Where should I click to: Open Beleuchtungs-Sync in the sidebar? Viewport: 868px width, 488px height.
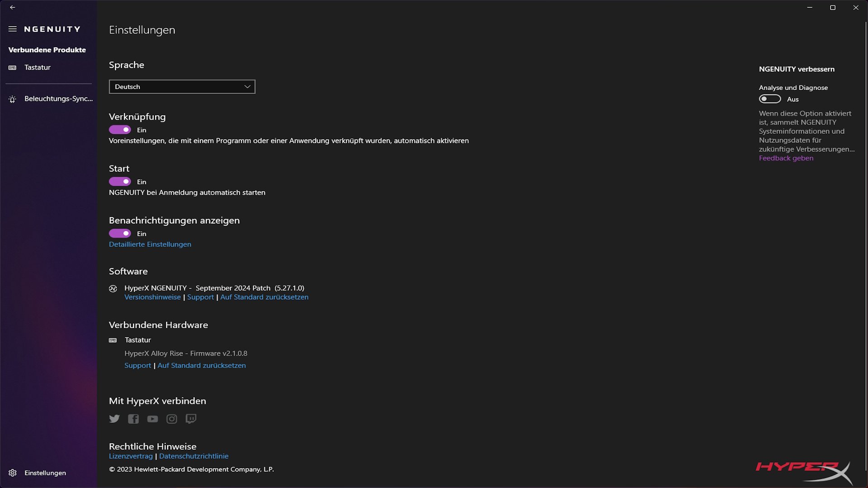(x=59, y=99)
